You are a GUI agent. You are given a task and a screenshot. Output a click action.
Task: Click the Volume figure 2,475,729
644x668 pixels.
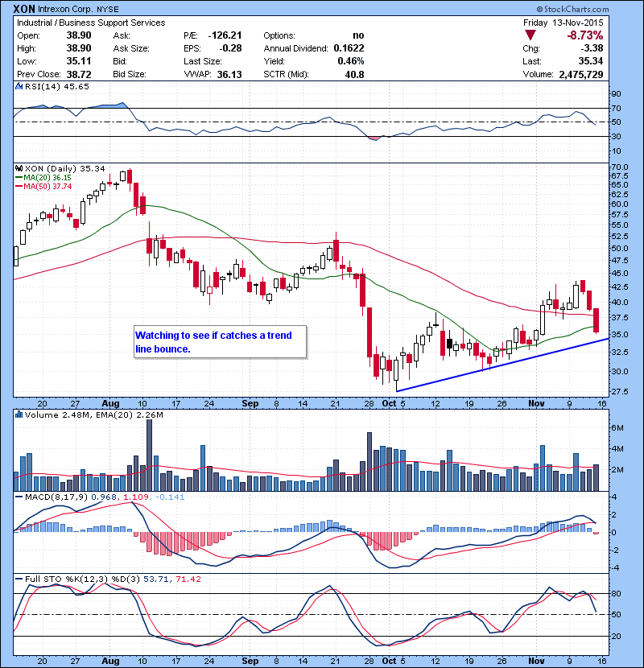581,75
